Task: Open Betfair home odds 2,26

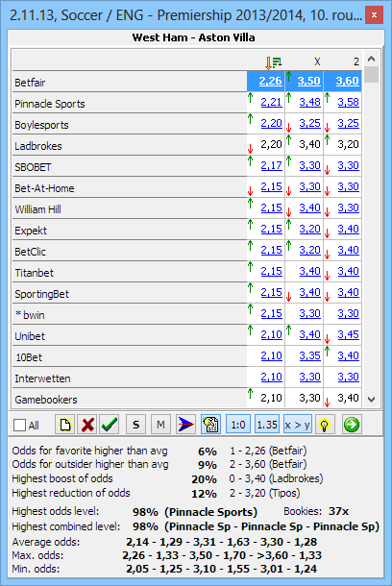Action: click(x=270, y=81)
